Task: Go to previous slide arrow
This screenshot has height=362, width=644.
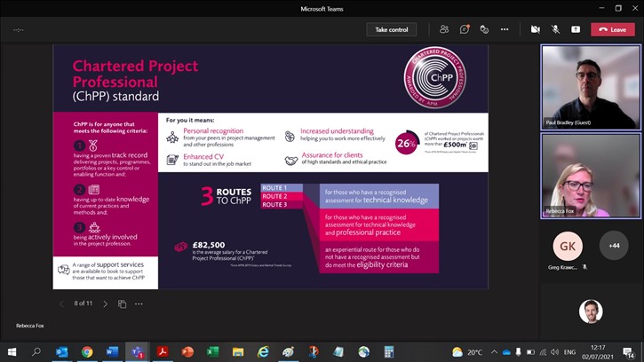Action: click(x=61, y=303)
